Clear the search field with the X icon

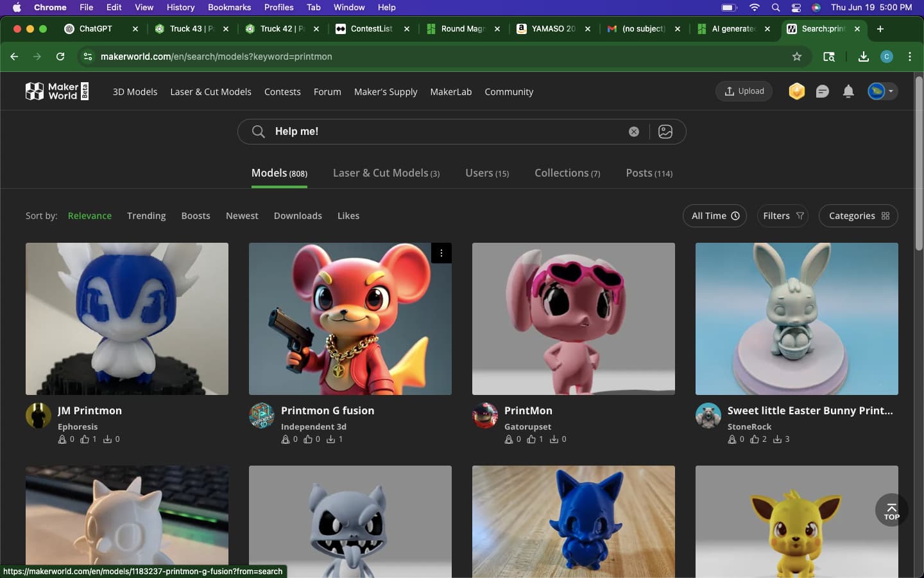point(634,131)
